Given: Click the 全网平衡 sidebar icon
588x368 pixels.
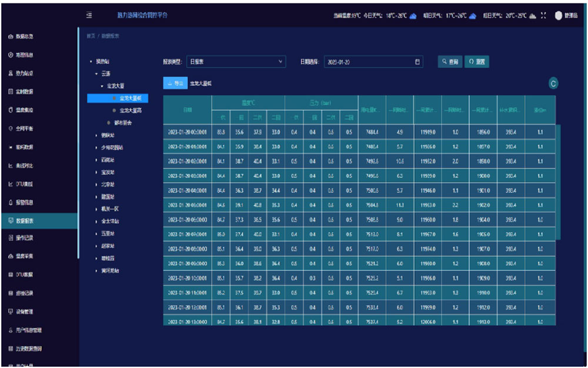Looking at the screenshot, I should coord(11,128).
